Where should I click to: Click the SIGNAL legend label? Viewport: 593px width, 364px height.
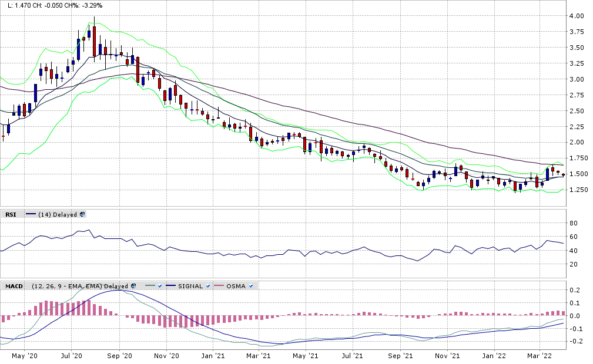(x=191, y=286)
